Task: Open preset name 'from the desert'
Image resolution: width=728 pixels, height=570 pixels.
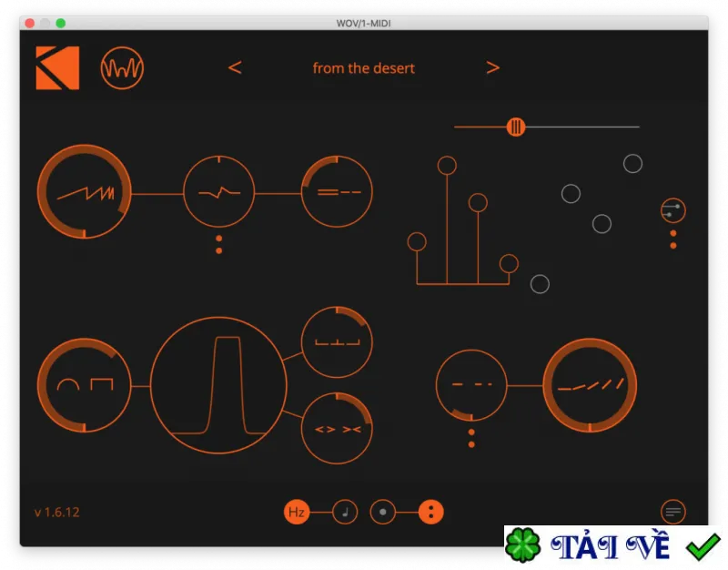Action: 363,68
